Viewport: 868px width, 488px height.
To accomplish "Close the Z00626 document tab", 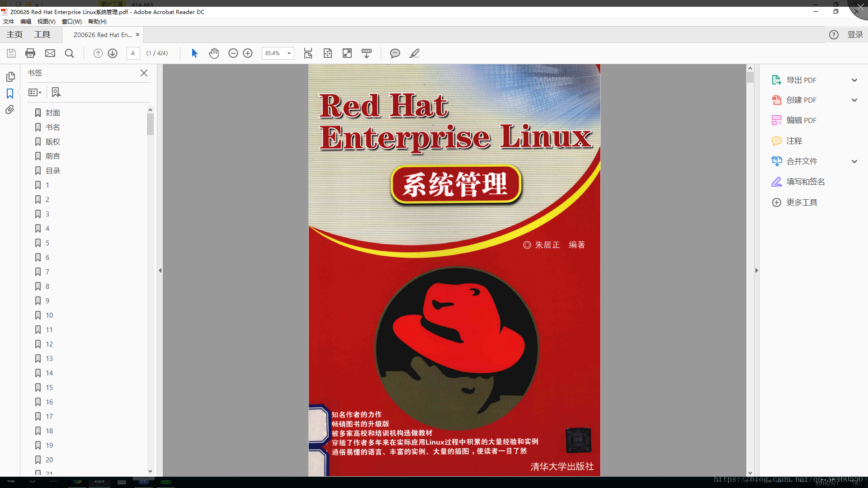I will click(138, 35).
